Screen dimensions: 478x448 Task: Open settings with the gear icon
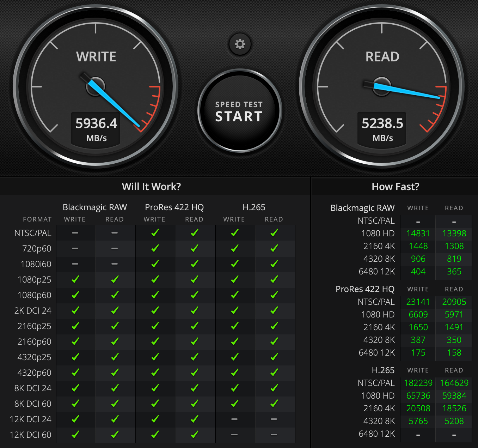(x=240, y=44)
